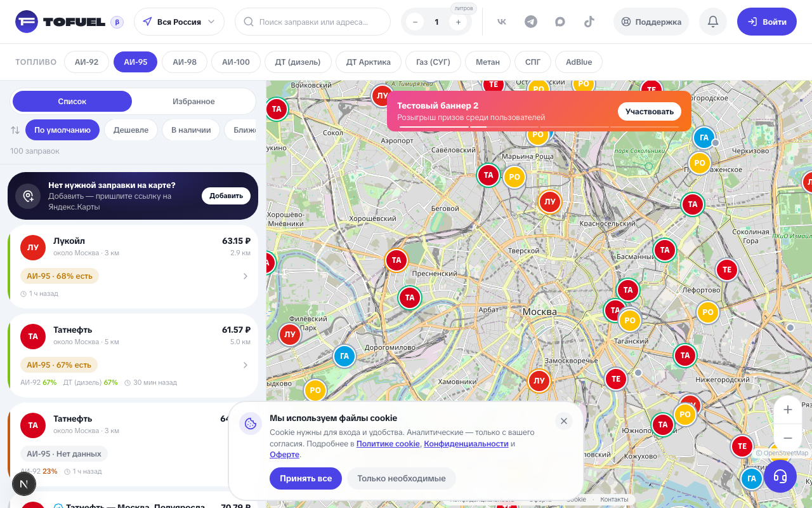Select the АИ-92 fuel type
Image resolution: width=812 pixels, height=508 pixels.
tap(86, 62)
